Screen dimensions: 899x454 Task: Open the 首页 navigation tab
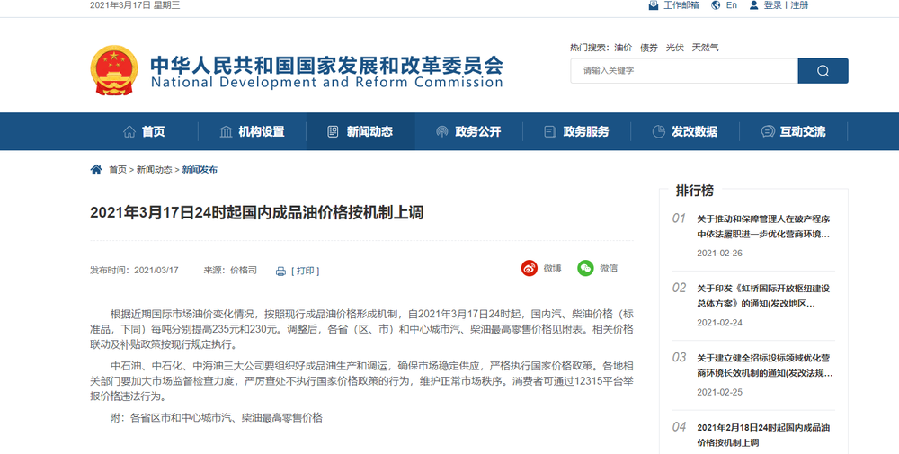point(144,132)
